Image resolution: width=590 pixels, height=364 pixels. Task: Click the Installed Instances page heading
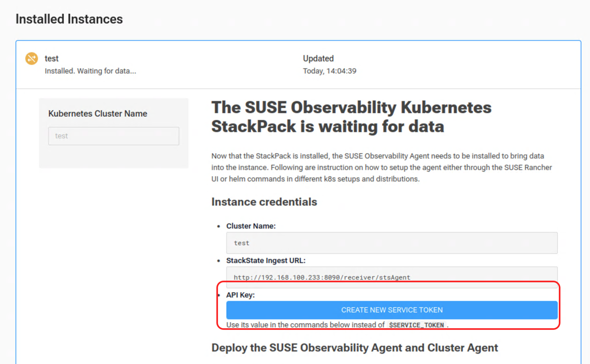tap(69, 19)
